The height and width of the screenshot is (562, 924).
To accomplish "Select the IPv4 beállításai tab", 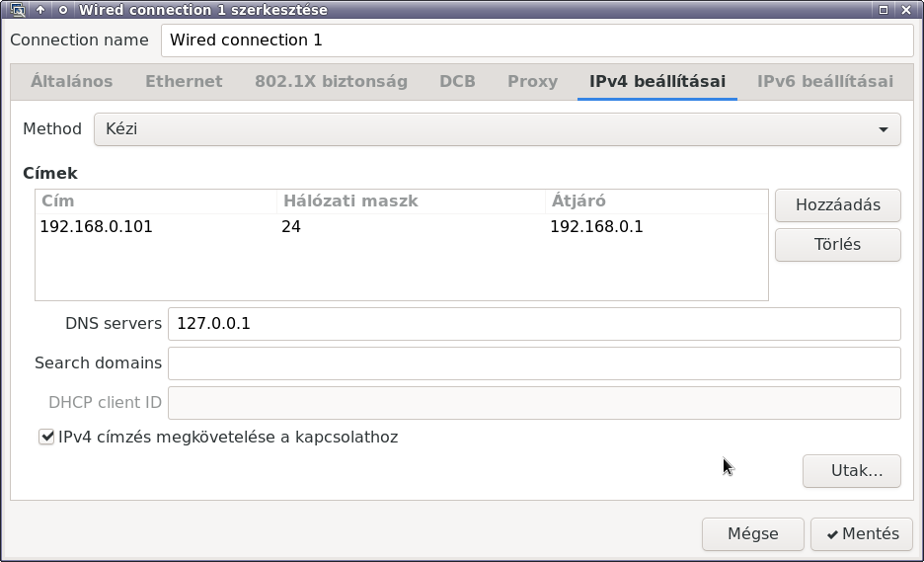I will (657, 81).
